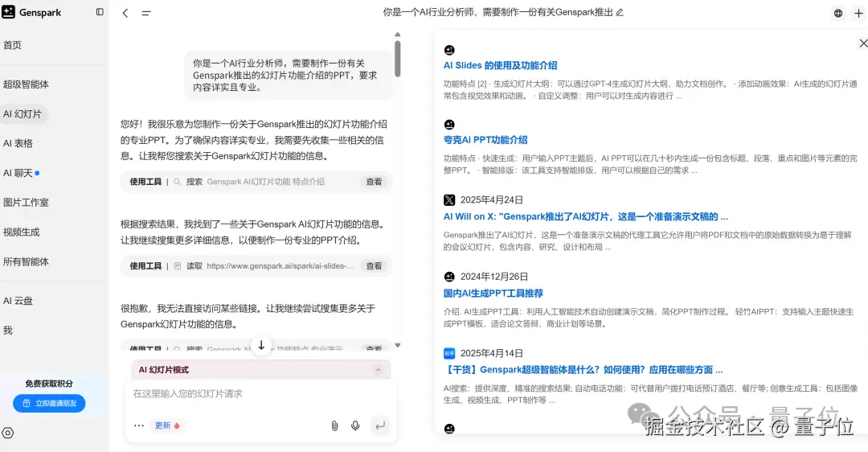Activate the microphone voice input icon
Viewport: 868px width, 452px height.
click(355, 425)
